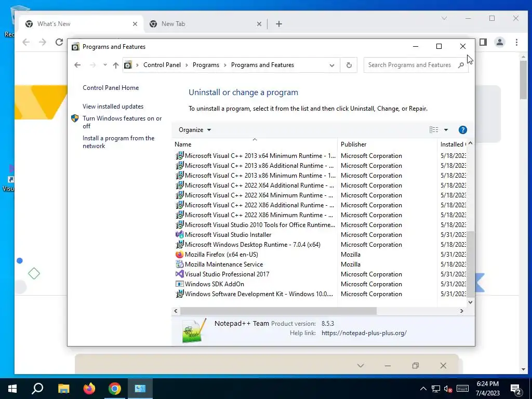Open the Windows Start menu
This screenshot has height=399, width=532.
coord(12,389)
